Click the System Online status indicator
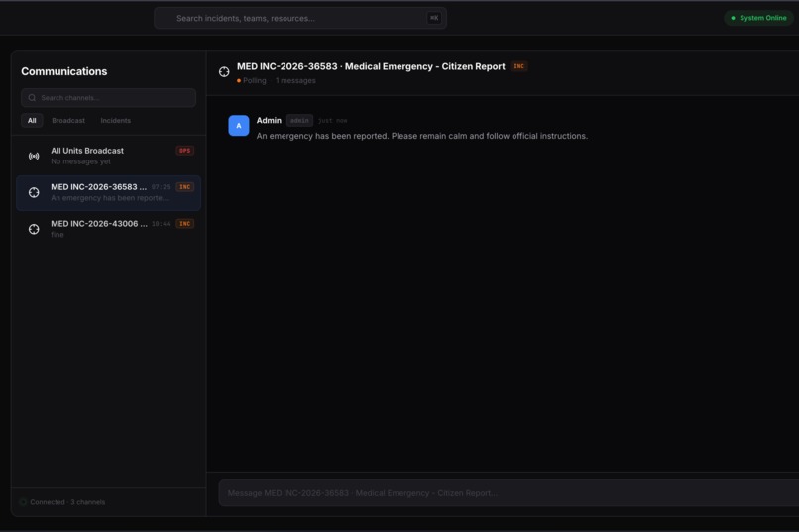Screen dimensions: 799x532 758,18
